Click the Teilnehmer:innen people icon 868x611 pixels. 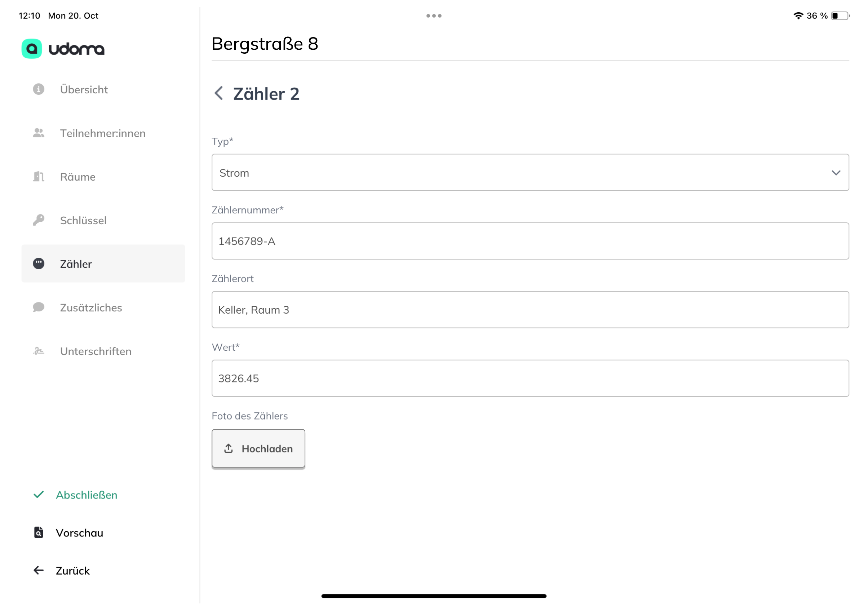click(39, 133)
